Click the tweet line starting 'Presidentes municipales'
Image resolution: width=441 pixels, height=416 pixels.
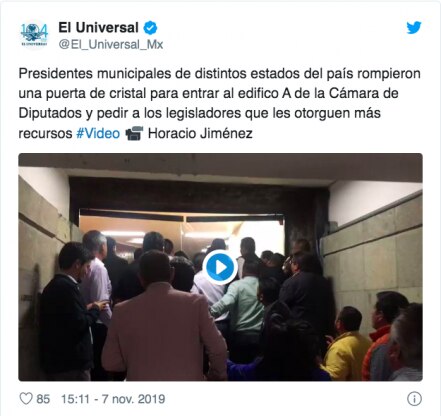(x=219, y=74)
